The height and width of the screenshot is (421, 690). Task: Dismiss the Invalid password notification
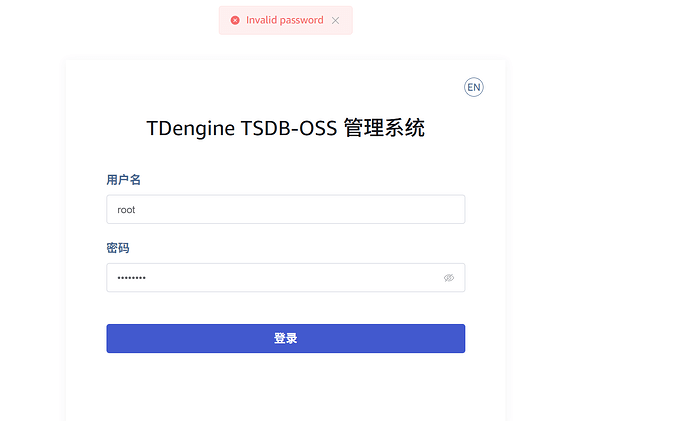[x=336, y=20]
